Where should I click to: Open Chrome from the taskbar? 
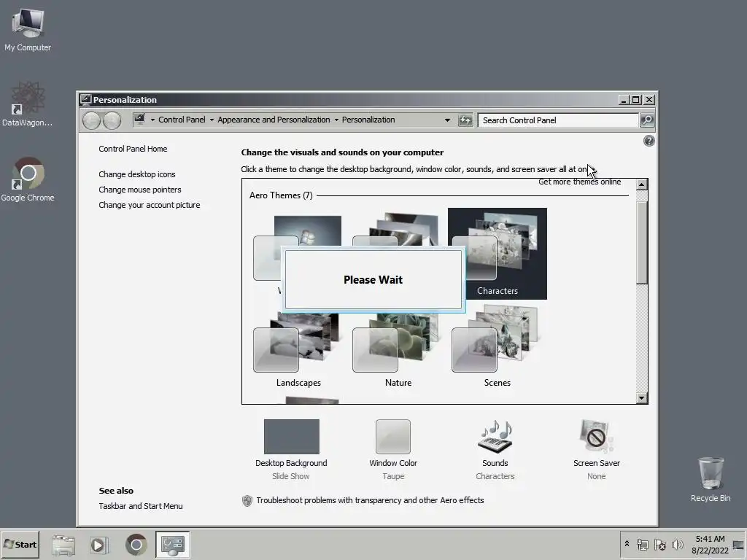coord(136,545)
